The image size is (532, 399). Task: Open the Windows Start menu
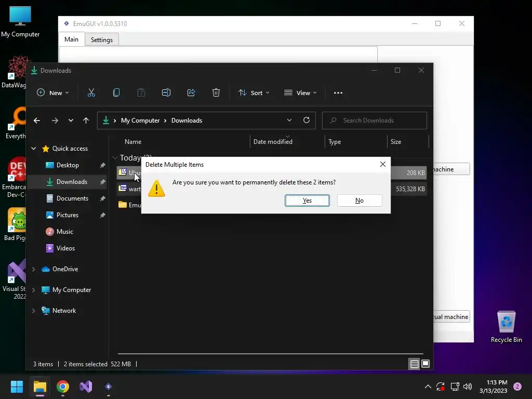[x=17, y=387]
